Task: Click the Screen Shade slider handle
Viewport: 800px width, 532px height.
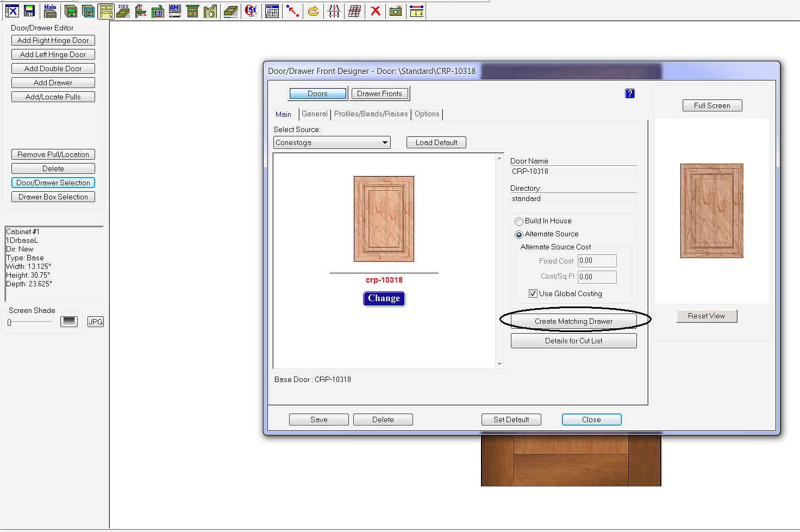Action: [9, 322]
